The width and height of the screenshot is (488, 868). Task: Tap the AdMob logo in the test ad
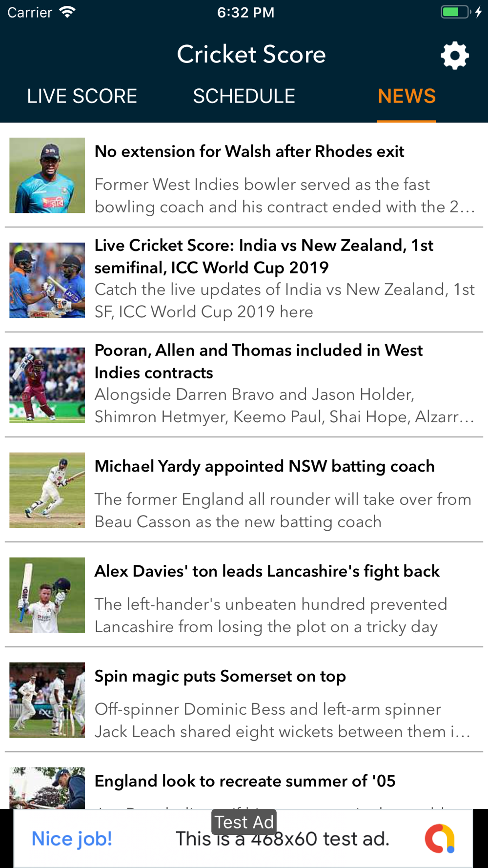[440, 839]
